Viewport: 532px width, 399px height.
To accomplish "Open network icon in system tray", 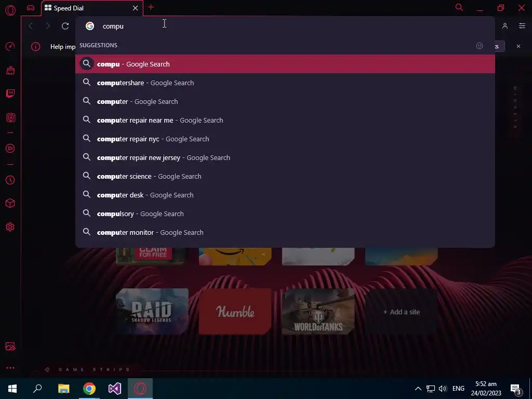I will pos(430,389).
